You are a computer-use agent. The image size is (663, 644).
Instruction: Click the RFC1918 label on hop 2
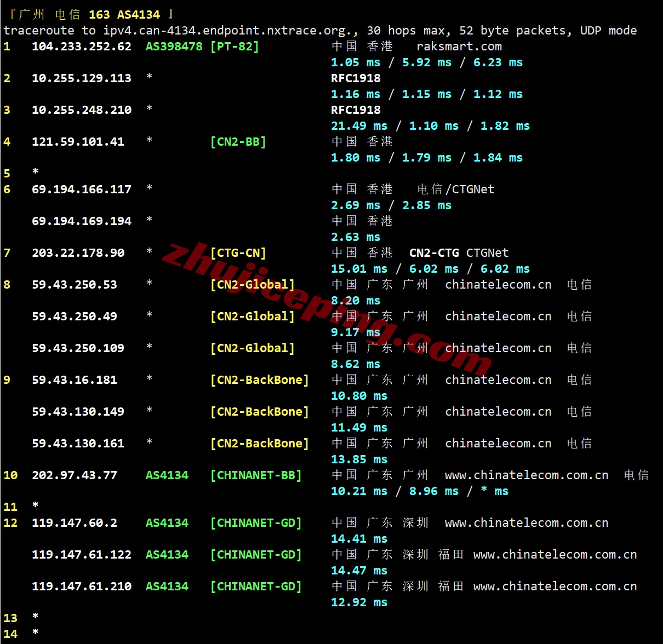(x=356, y=78)
